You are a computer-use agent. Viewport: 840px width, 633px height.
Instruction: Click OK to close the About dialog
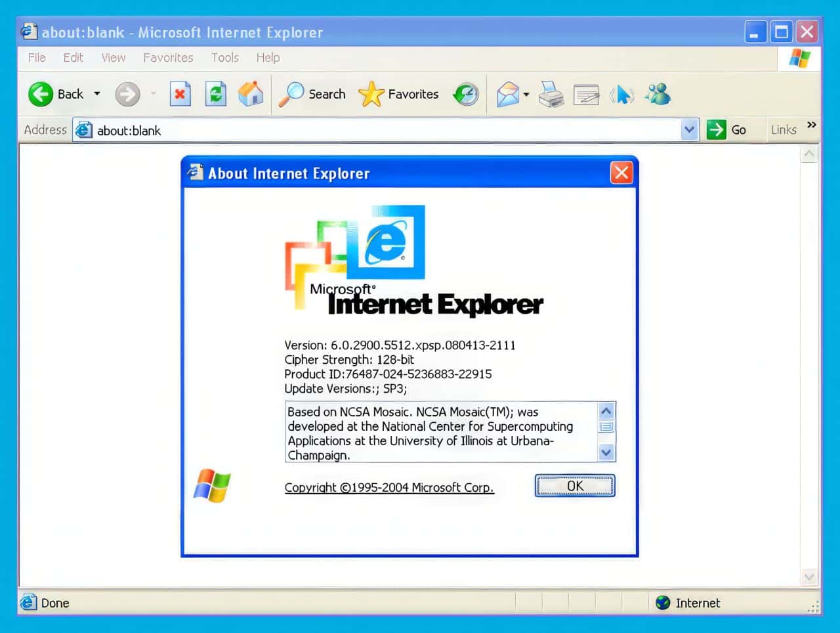point(574,486)
